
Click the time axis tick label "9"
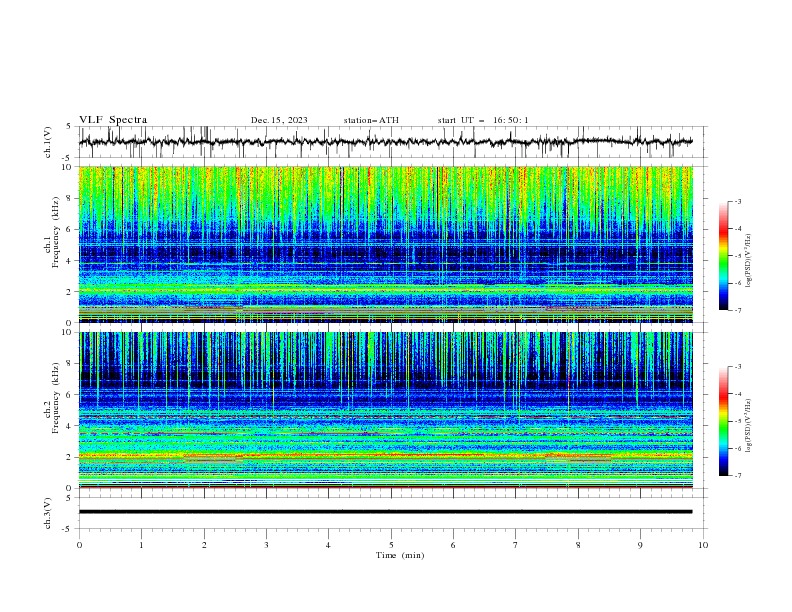click(x=640, y=545)
